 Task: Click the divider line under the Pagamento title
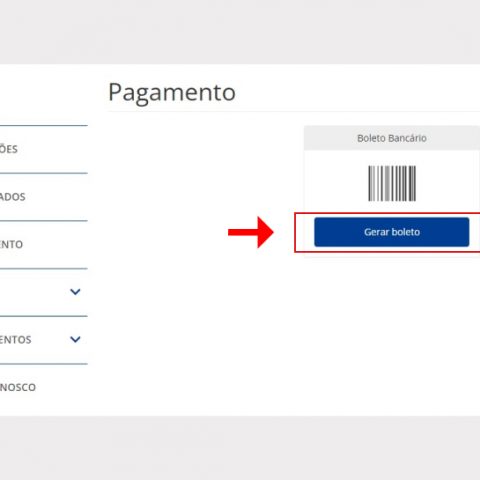click(x=294, y=111)
